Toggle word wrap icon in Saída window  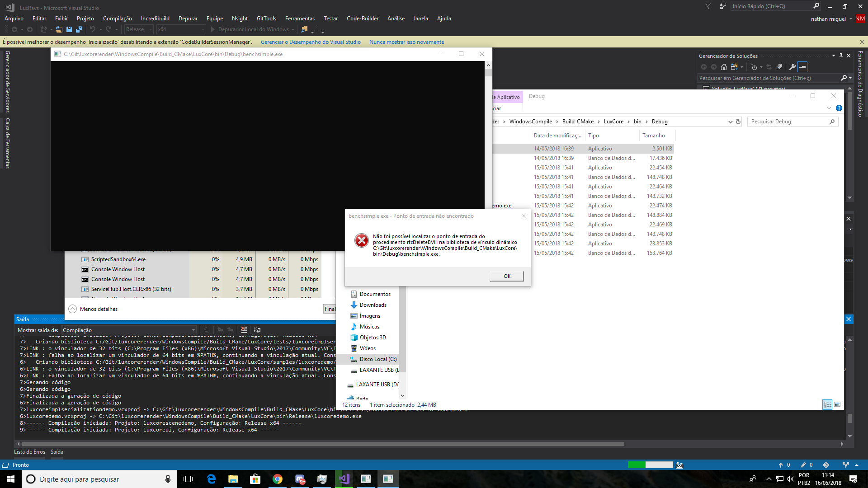coord(257,330)
